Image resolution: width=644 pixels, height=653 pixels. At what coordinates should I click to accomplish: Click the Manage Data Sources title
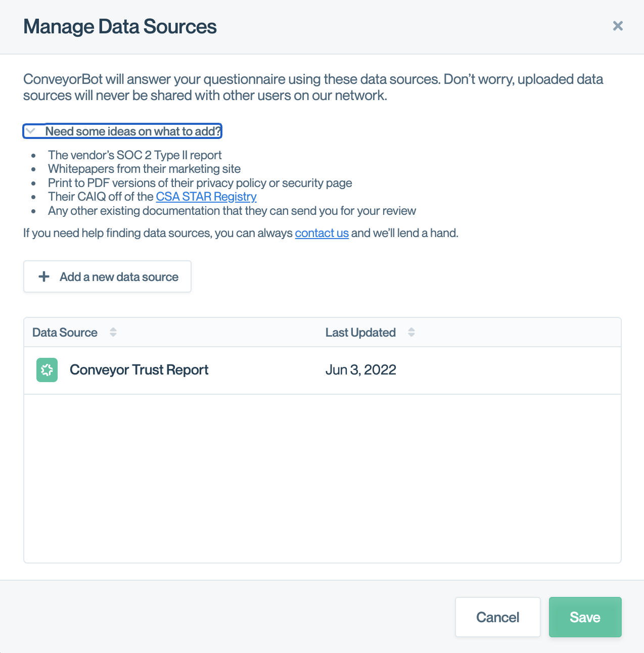point(120,27)
